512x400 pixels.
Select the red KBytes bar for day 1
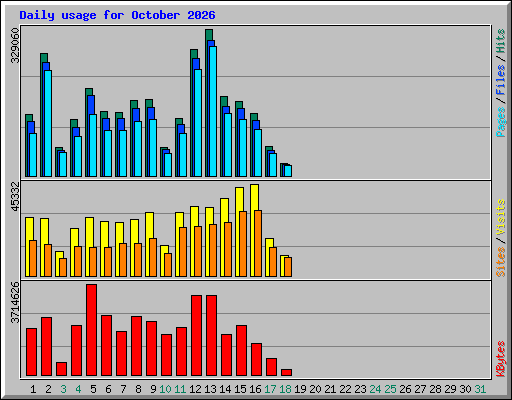click(32, 352)
